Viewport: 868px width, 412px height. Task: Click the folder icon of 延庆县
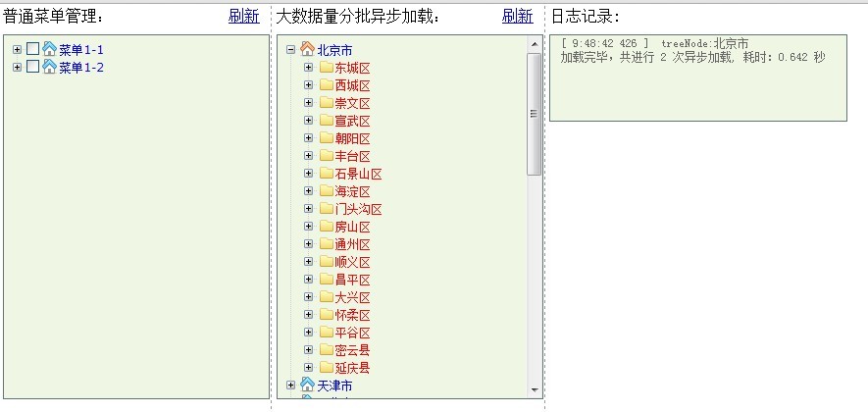pyautogui.click(x=326, y=368)
